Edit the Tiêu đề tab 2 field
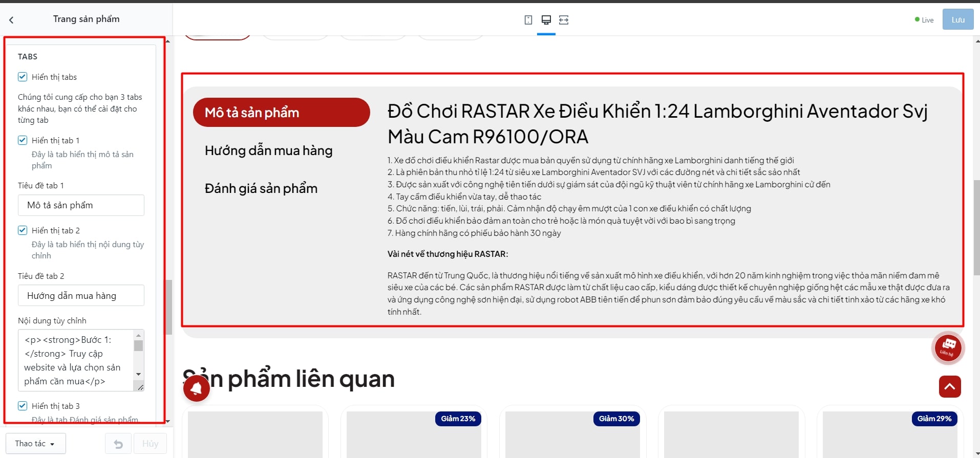Viewport: 980px width, 458px height. tap(81, 295)
